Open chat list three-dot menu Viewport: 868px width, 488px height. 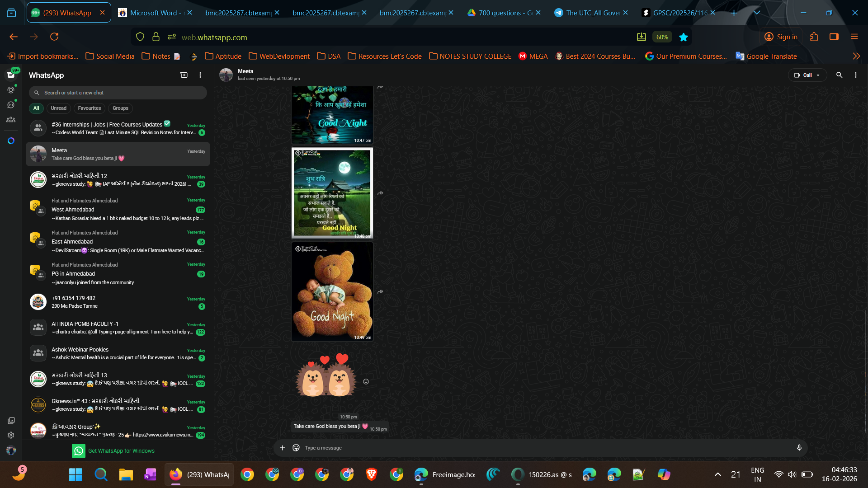click(200, 75)
